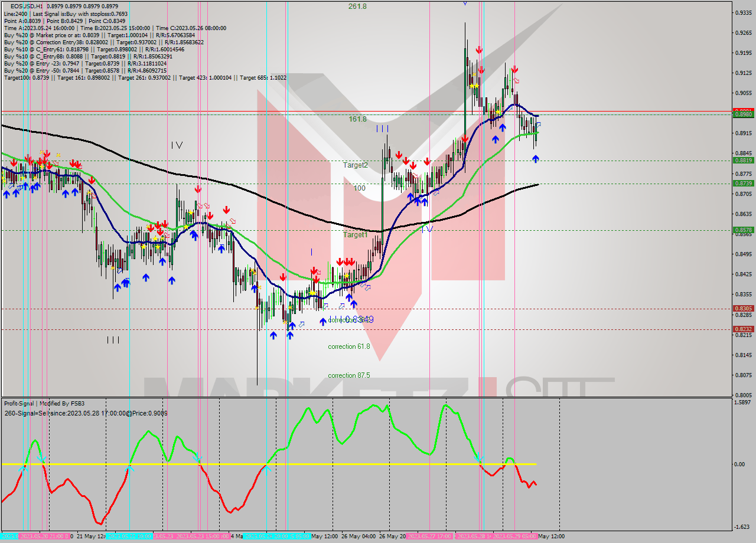The image size is (756, 543).
Task: Click the black 'I V' wave label upper left
Action: pos(177,145)
